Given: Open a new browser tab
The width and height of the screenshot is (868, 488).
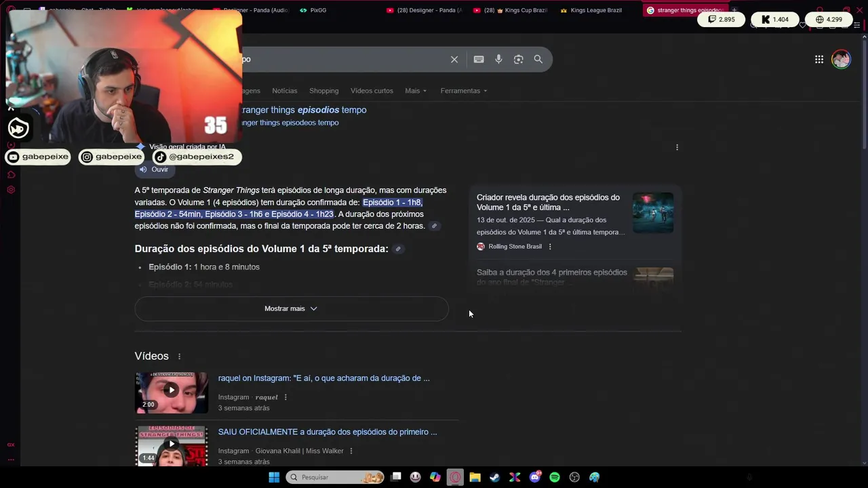Looking at the screenshot, I should (734, 10).
